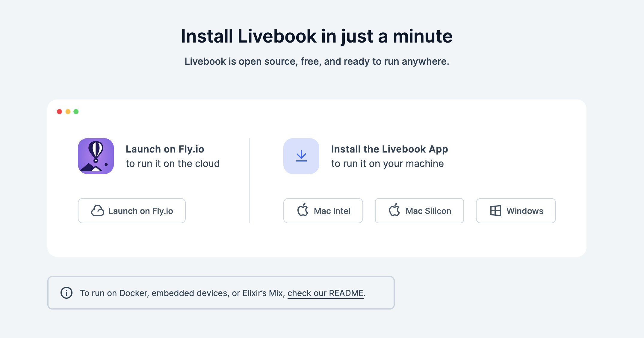Click the blue download arrow icon
Viewport: 644px width, 338px height.
301,156
